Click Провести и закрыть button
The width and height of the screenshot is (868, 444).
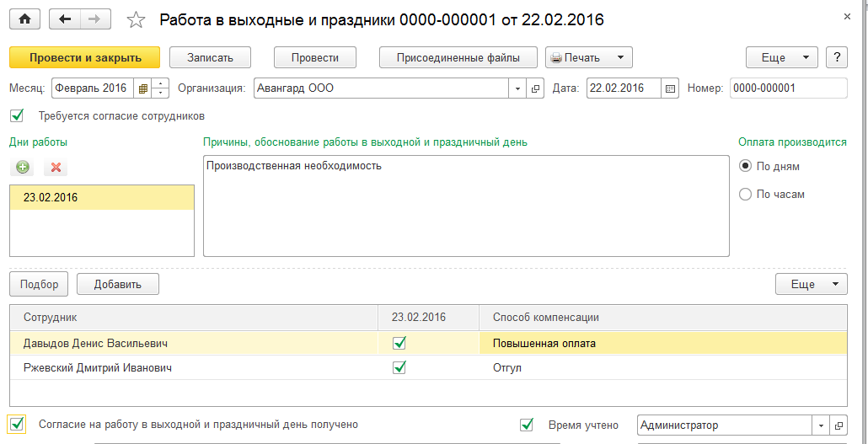click(x=85, y=57)
